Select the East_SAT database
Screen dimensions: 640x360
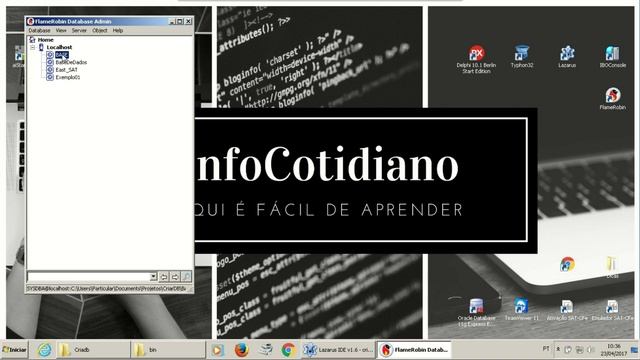coord(67,70)
